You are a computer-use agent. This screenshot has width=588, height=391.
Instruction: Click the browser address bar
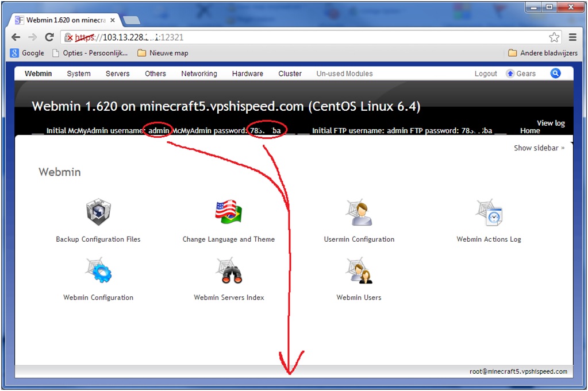(312, 37)
